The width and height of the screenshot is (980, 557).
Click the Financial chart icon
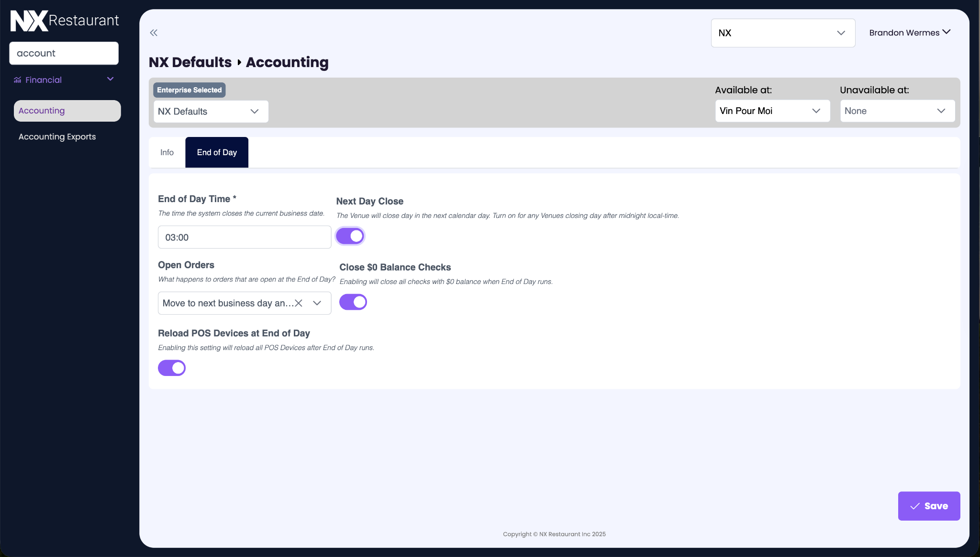(18, 80)
